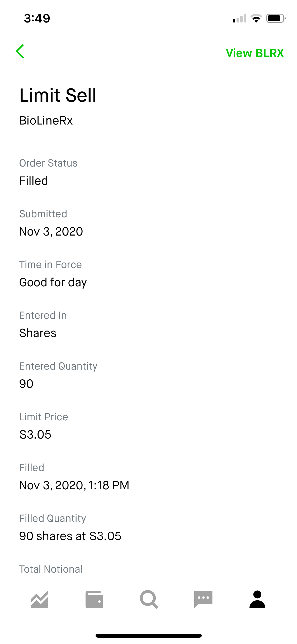
Task: Tap the battery status icon
Action: pos(276,18)
